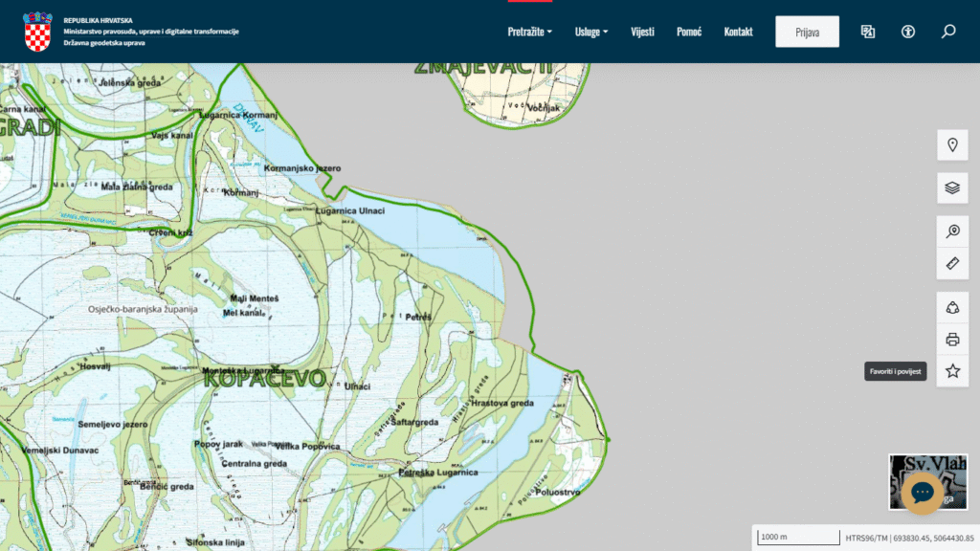This screenshot has height=551, width=980.
Task: Go to the Kontakt page
Action: pyautogui.click(x=738, y=32)
